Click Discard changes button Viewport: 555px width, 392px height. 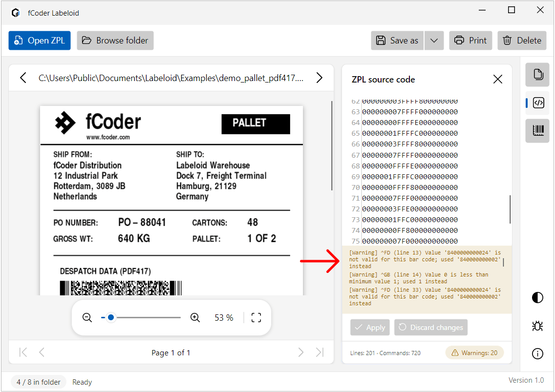tap(431, 327)
